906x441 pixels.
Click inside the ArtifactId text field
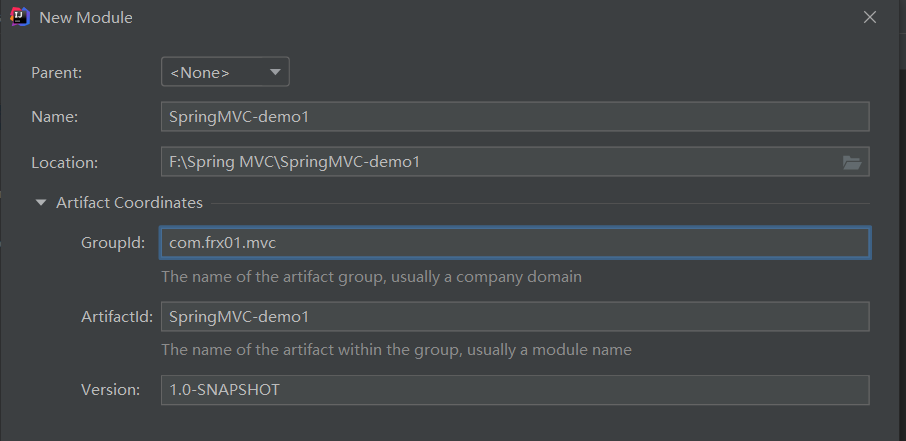(515, 317)
